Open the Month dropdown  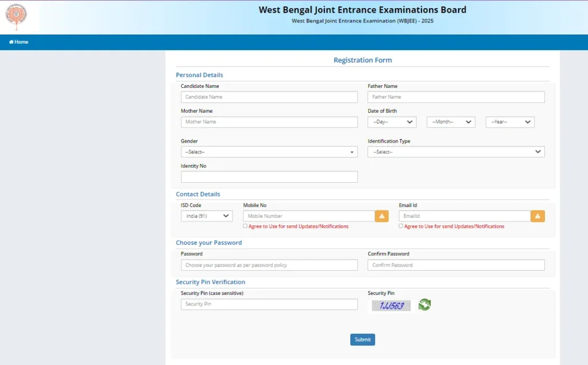coord(451,122)
